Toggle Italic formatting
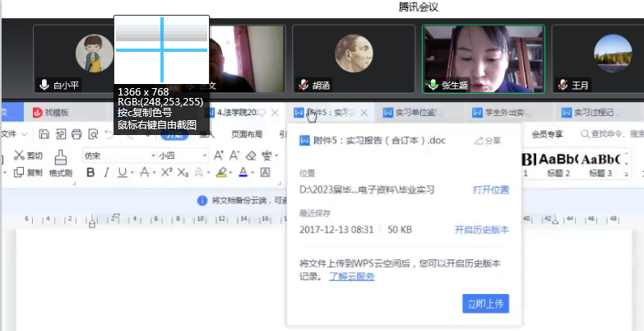This screenshot has width=644, height=331. 106,173
